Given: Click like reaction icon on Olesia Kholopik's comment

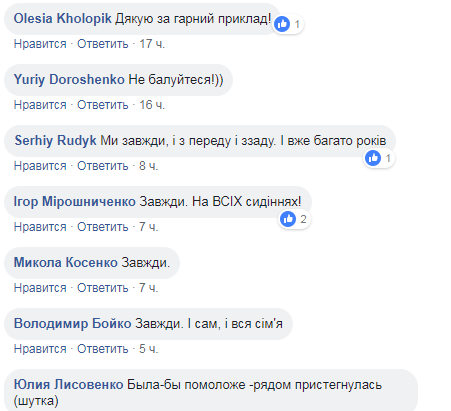Looking at the screenshot, I should click(x=282, y=24).
